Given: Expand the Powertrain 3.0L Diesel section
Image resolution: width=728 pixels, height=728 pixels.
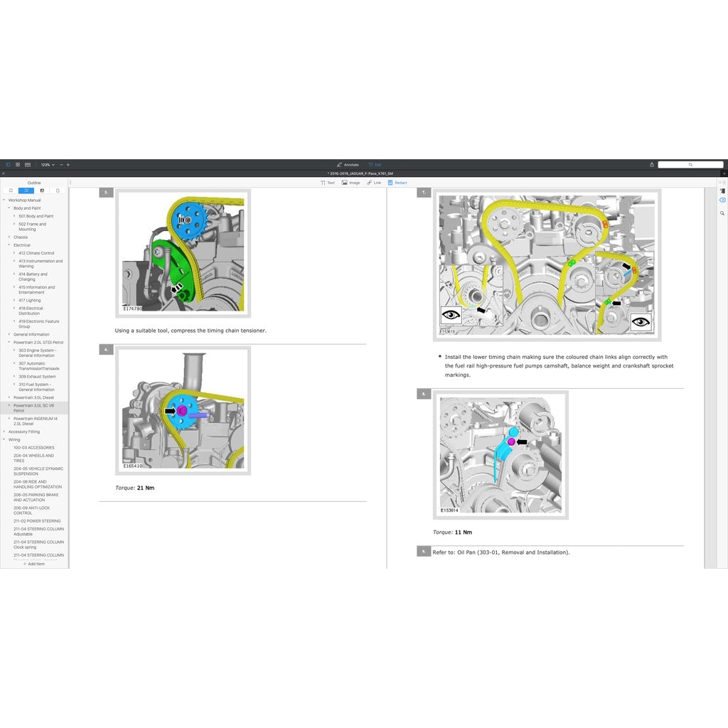Looking at the screenshot, I should click(9, 397).
